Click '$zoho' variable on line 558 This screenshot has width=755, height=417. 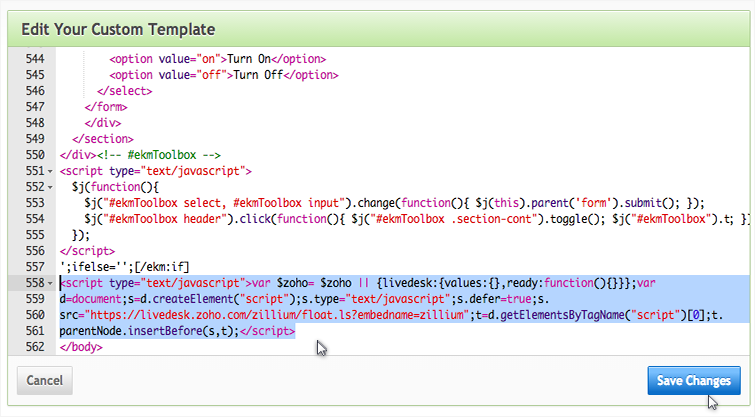(x=292, y=283)
